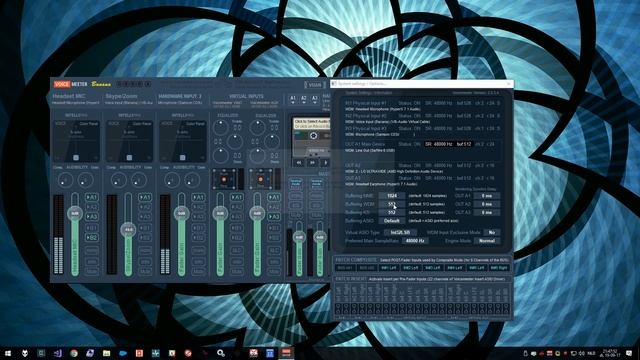
Task: Fast-forward the cassette recorder
Action: 312,162
